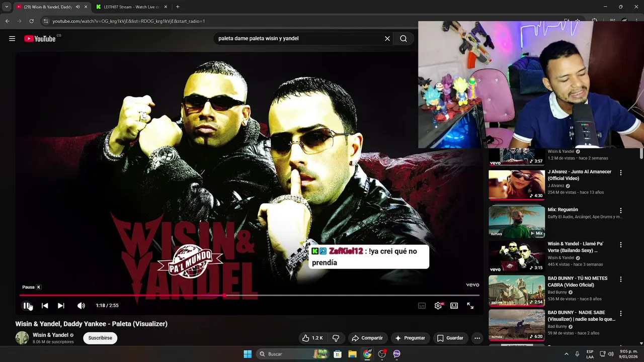Open the Compartir share dialog
The height and width of the screenshot is (362, 644).
[x=367, y=338]
